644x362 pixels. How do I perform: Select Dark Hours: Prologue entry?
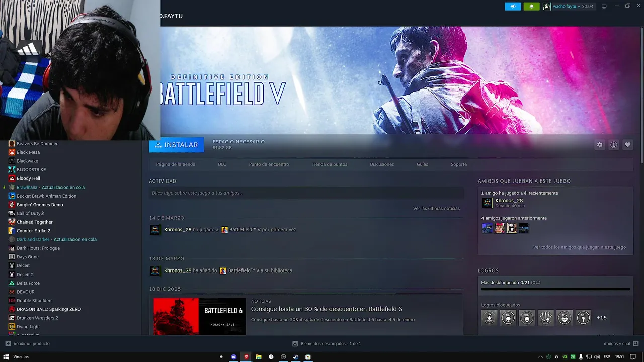[38, 248]
